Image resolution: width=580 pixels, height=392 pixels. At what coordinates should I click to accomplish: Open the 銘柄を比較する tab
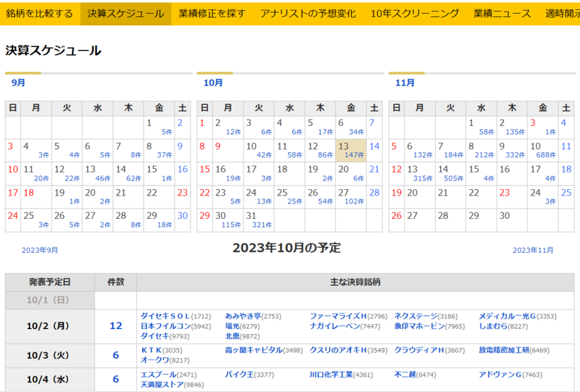click(x=40, y=14)
